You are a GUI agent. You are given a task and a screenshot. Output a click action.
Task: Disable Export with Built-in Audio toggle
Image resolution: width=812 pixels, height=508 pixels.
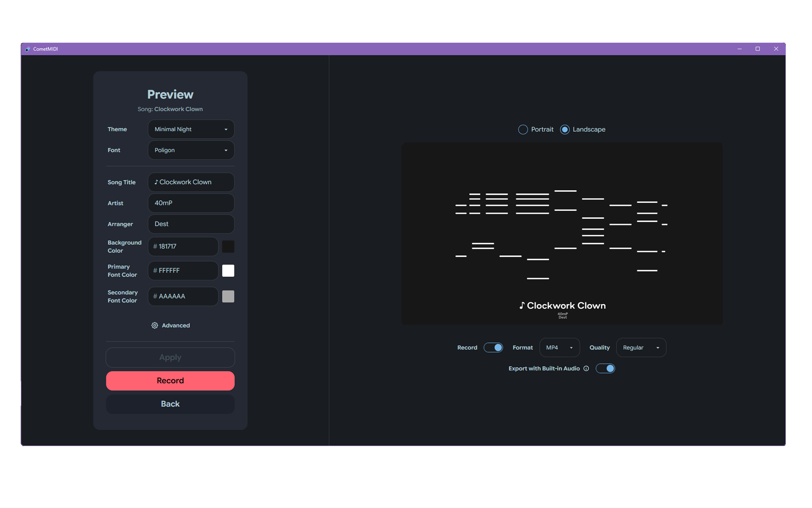tap(605, 368)
